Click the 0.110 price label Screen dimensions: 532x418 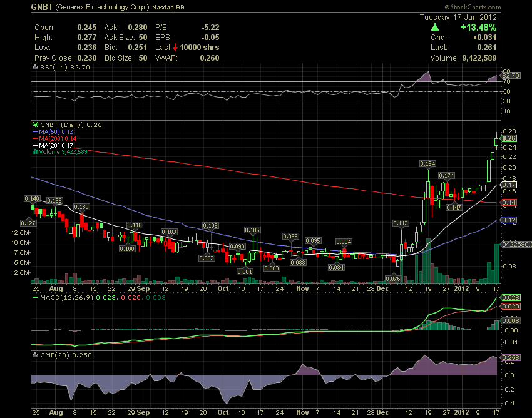(135, 225)
